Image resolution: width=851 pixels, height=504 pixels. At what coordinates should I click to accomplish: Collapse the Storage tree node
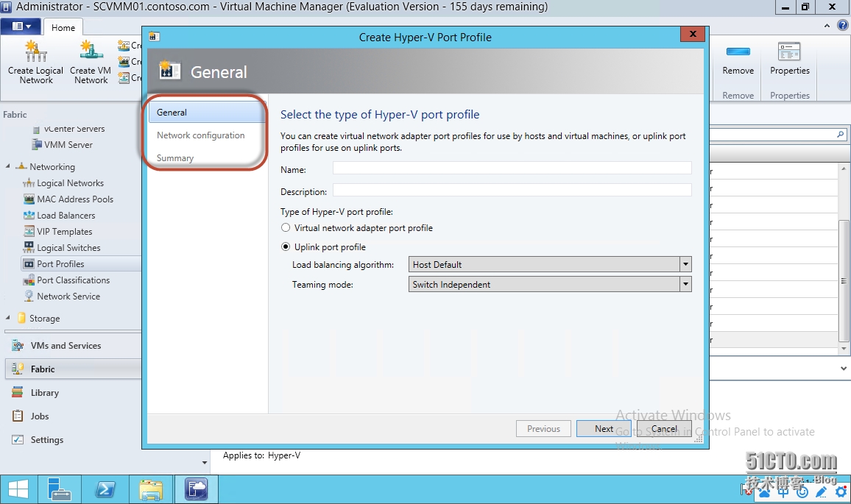pos(7,317)
